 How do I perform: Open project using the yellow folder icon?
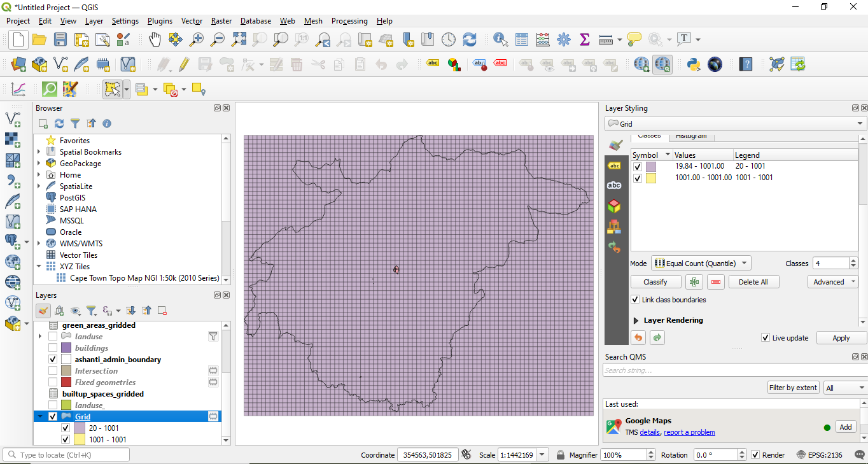point(39,39)
